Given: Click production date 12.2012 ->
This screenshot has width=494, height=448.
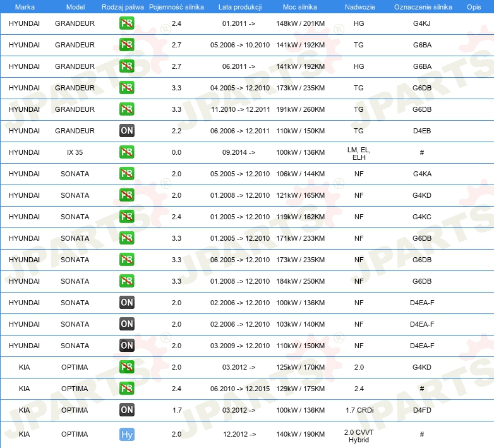Looking at the screenshot, I should tap(239, 434).
